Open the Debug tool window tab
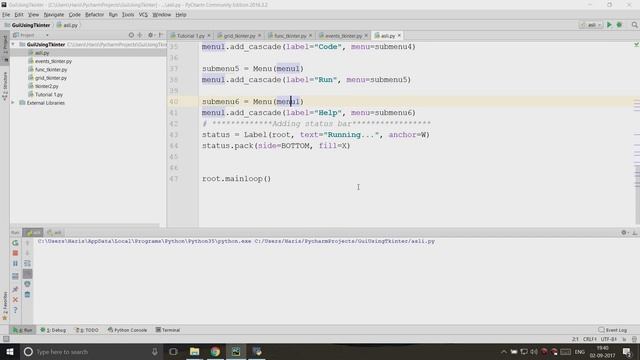The image size is (640, 360). pyautogui.click(x=53, y=330)
